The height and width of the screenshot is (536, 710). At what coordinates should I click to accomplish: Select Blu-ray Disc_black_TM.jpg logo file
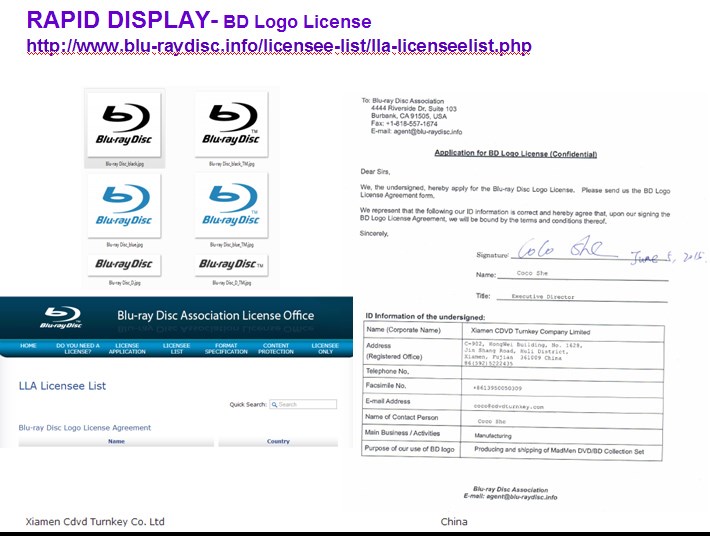[x=231, y=124]
